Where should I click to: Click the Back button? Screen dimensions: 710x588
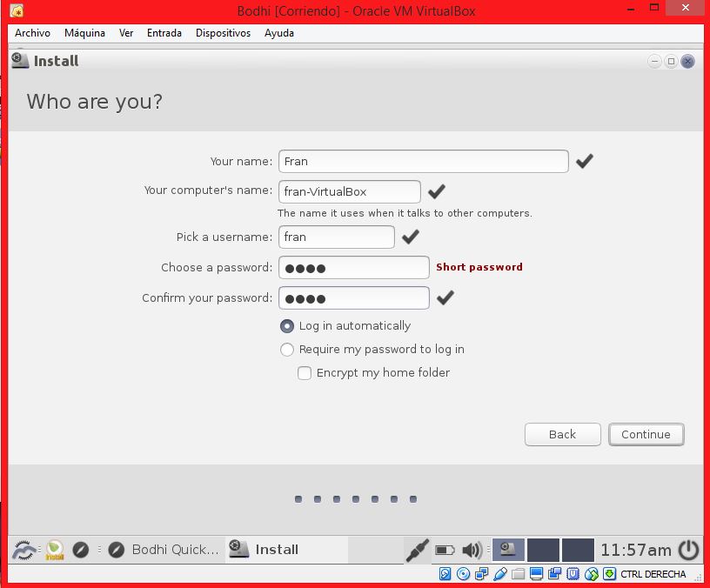pos(562,434)
